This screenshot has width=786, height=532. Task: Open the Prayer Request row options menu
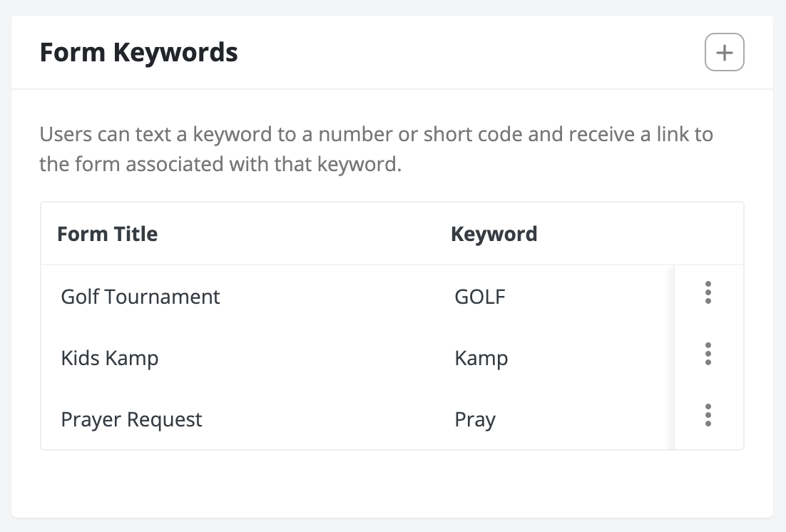(708, 416)
